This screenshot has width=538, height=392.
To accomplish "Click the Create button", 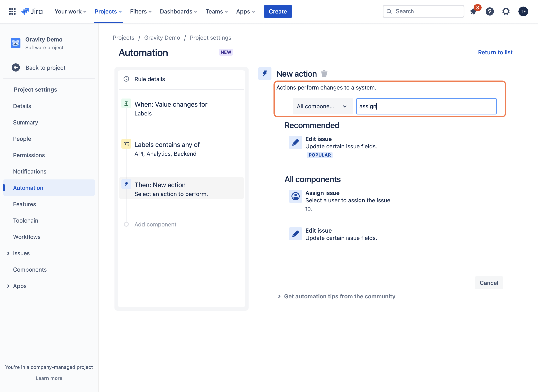I will click(x=278, y=11).
